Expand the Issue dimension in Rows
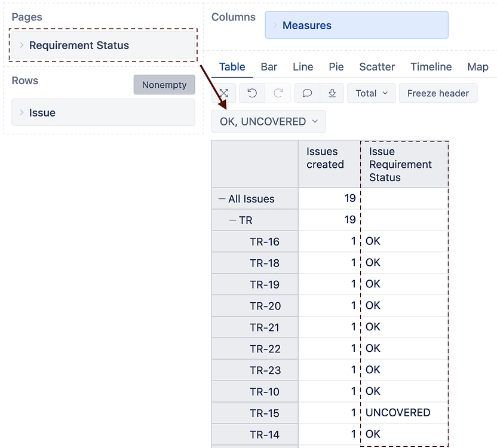The width and height of the screenshot is (497, 448). click(22, 113)
